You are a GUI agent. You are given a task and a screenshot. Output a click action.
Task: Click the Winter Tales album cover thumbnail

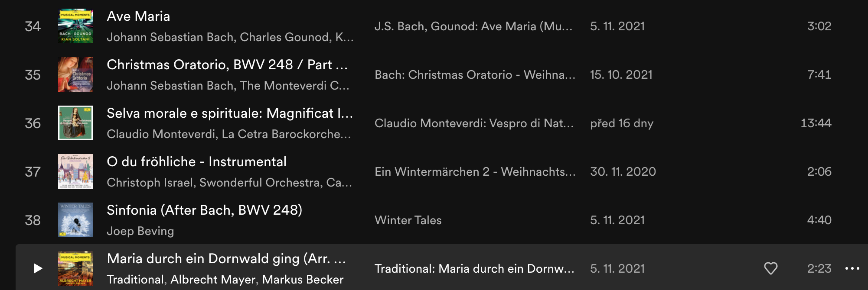tap(75, 220)
